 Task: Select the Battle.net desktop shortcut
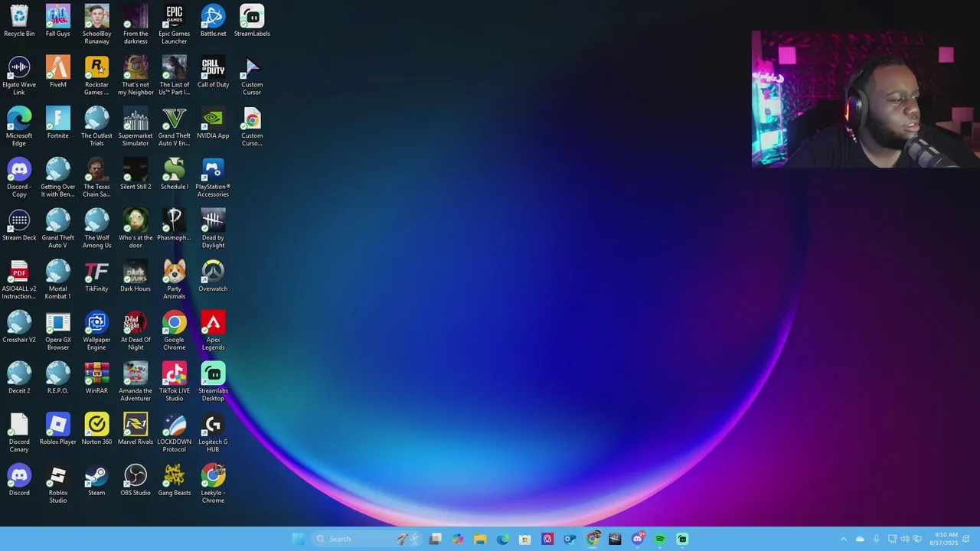pos(213,21)
